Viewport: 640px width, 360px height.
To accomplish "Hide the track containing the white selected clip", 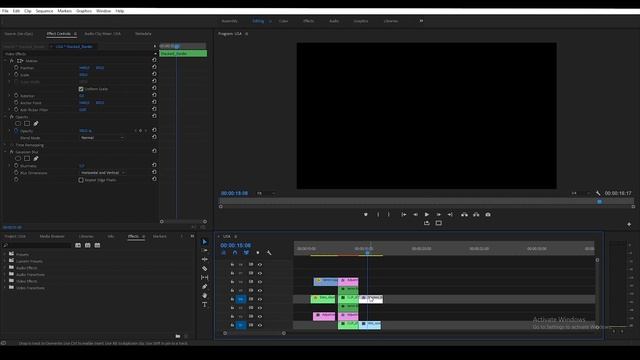I will [x=260, y=299].
